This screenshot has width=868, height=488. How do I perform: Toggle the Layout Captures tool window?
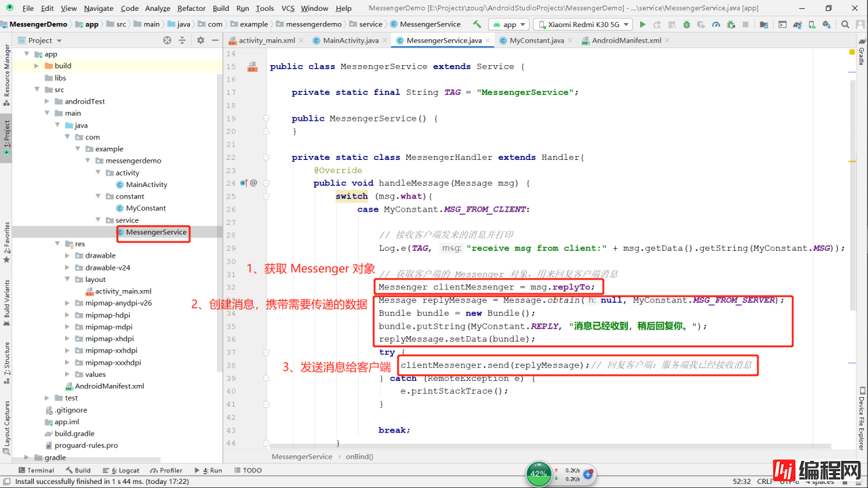point(6,428)
